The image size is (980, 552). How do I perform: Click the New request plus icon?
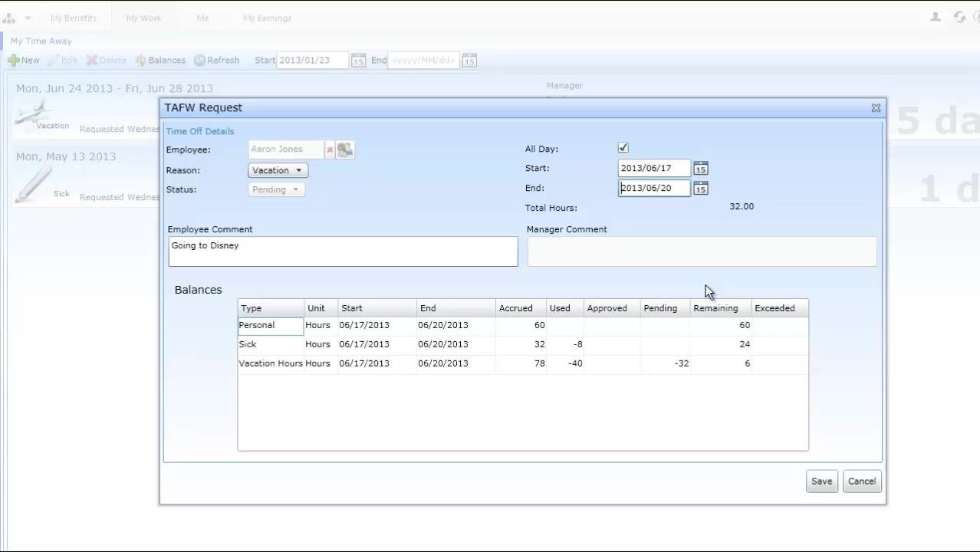pyautogui.click(x=14, y=60)
